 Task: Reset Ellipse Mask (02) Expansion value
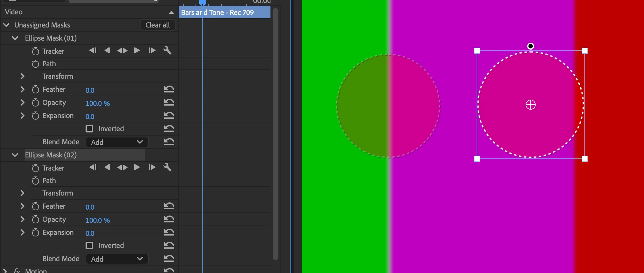tap(169, 232)
